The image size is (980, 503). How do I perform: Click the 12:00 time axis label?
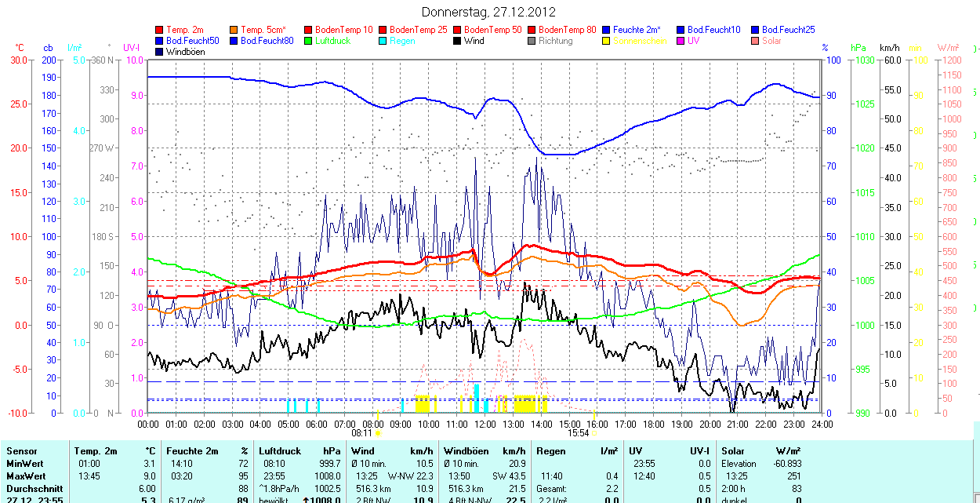(x=485, y=424)
